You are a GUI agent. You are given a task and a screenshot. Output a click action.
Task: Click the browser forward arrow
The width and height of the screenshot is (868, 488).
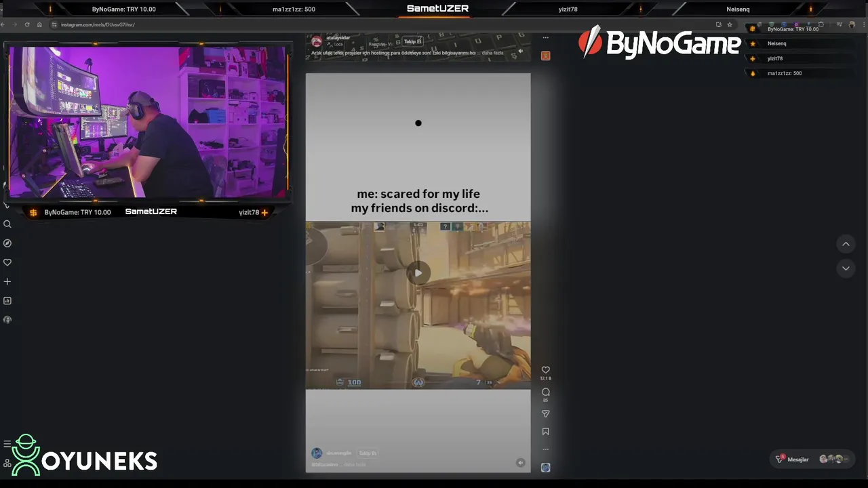(15, 24)
